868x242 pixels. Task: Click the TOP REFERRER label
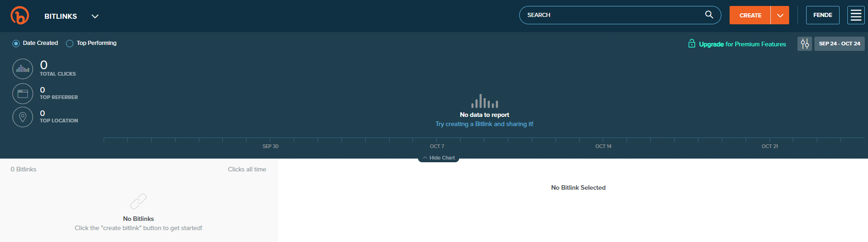pyautogui.click(x=59, y=97)
